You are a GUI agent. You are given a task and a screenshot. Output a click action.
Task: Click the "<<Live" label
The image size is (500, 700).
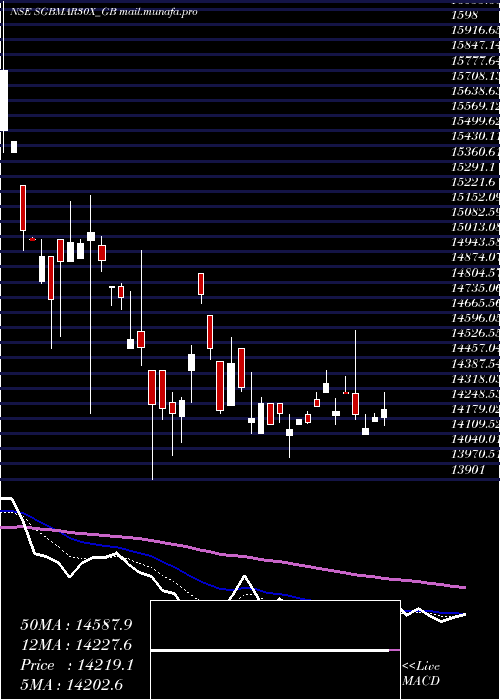point(421,667)
